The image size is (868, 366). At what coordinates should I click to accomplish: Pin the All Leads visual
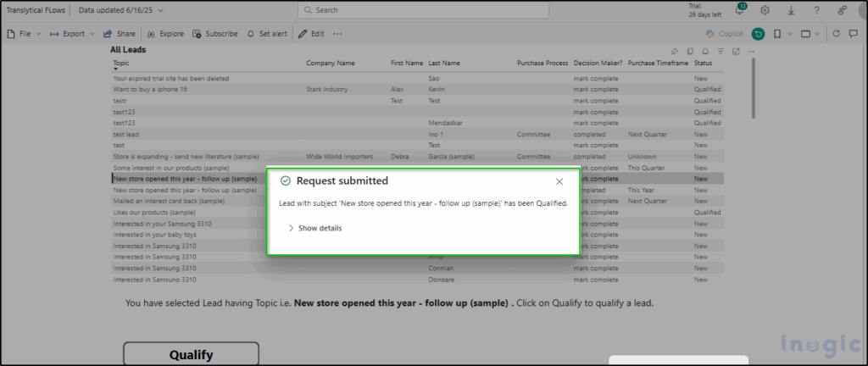coord(674,51)
